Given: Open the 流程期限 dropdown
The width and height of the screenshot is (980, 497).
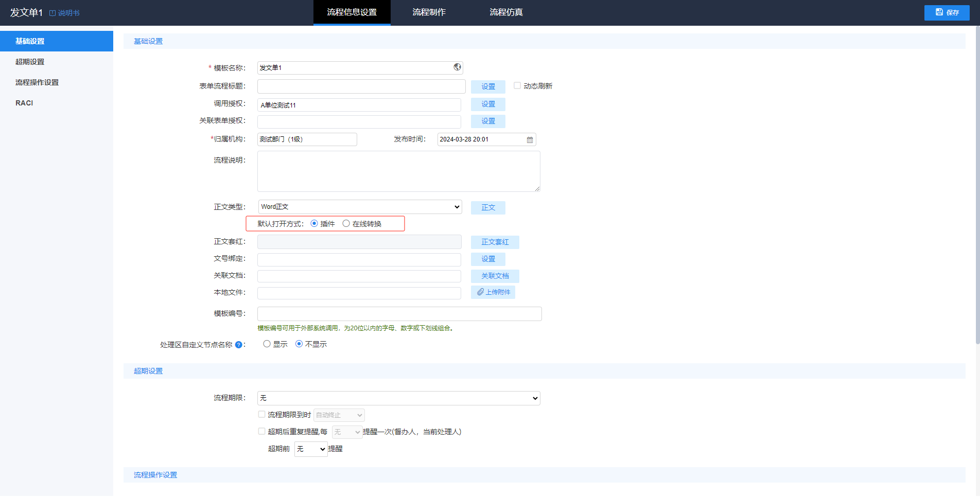Looking at the screenshot, I should (x=398, y=398).
